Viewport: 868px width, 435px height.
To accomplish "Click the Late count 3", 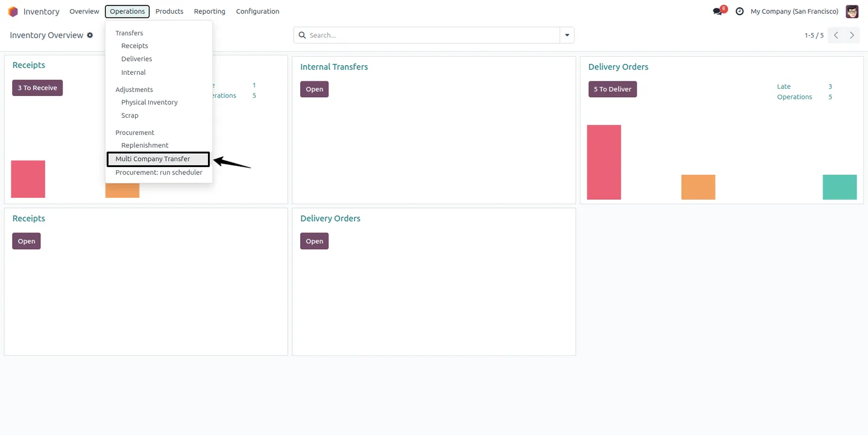I will tap(830, 87).
